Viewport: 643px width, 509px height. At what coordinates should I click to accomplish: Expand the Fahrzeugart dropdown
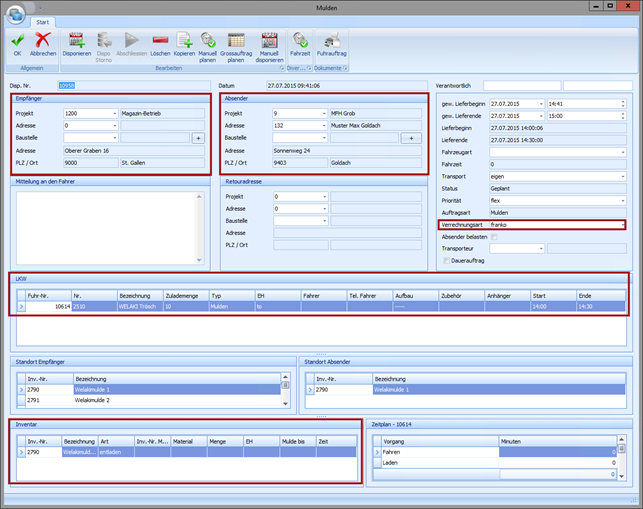(622, 153)
